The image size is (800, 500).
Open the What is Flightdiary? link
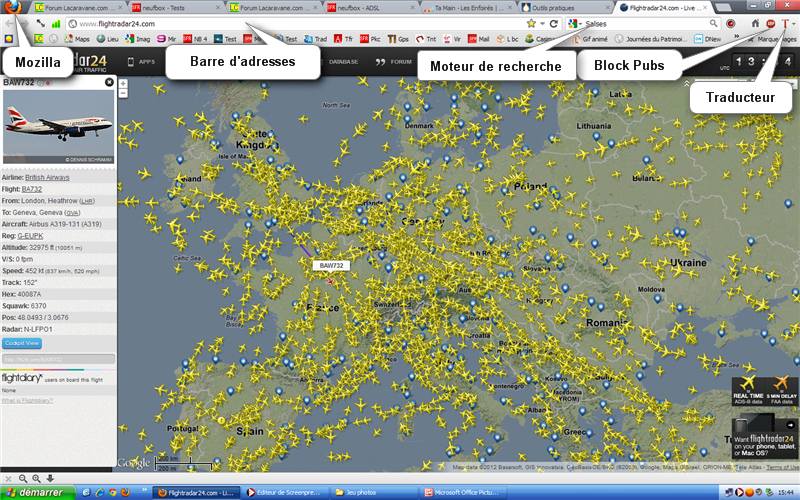[x=27, y=401]
